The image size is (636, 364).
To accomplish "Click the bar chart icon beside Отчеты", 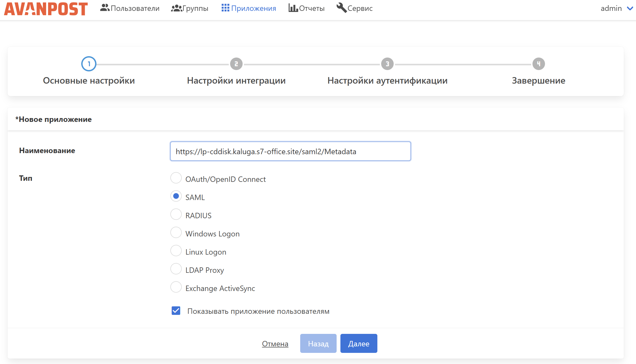I will [293, 8].
